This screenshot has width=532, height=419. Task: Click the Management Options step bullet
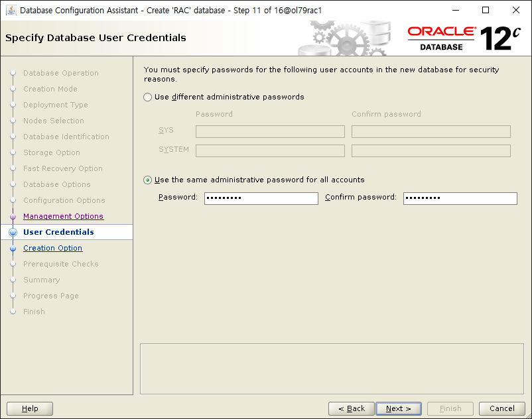coord(13,216)
